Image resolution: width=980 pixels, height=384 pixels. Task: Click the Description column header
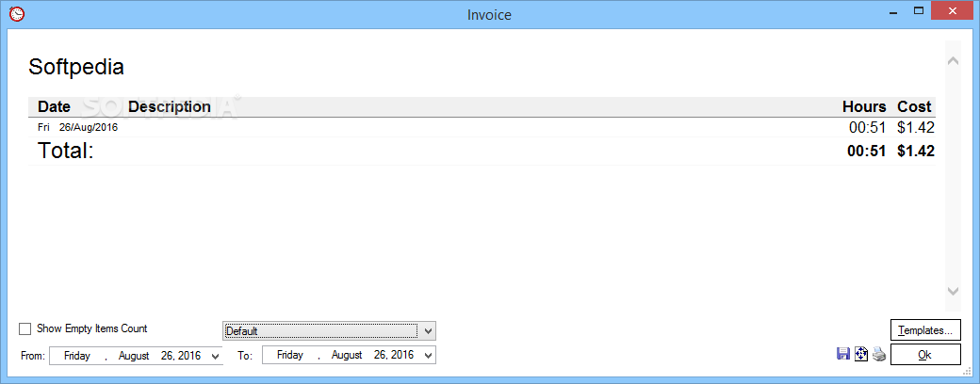(x=170, y=106)
